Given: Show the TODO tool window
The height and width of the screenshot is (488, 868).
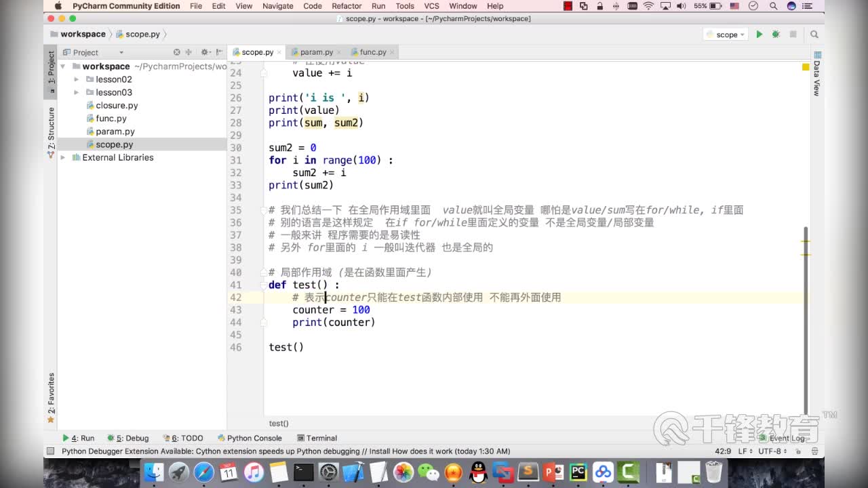Looking at the screenshot, I should point(184,438).
